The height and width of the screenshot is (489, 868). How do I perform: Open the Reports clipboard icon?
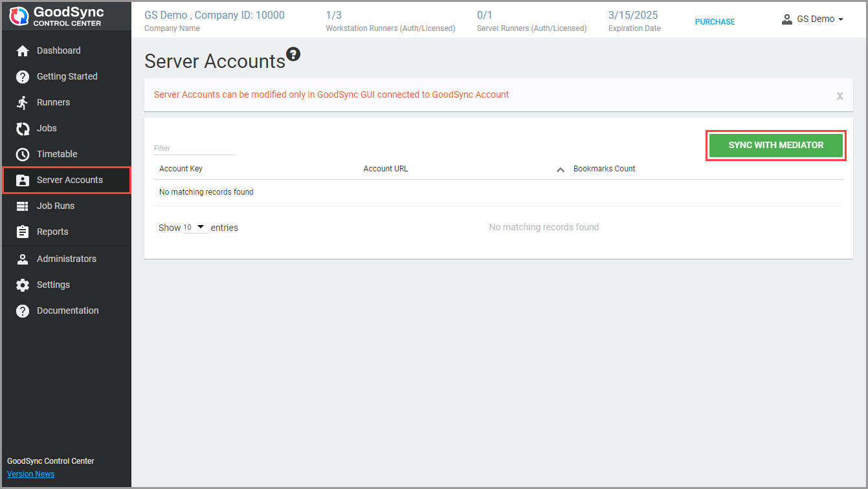point(23,232)
